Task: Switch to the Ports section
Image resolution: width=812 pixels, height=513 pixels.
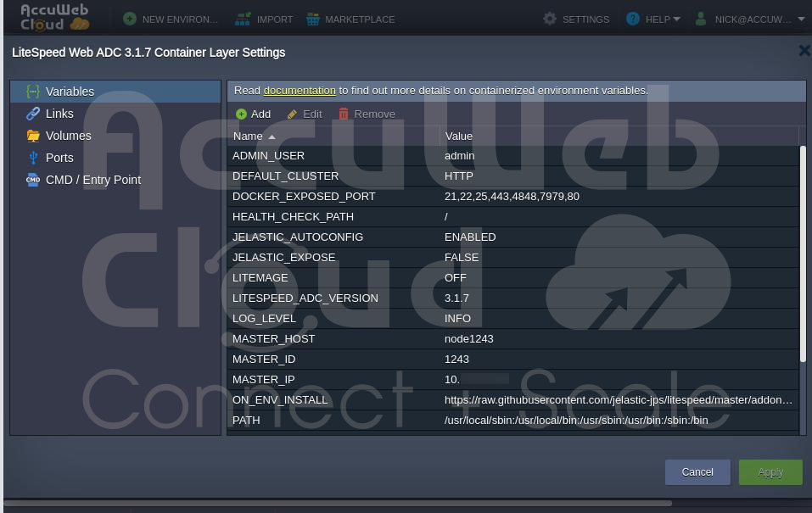Action: click(59, 158)
